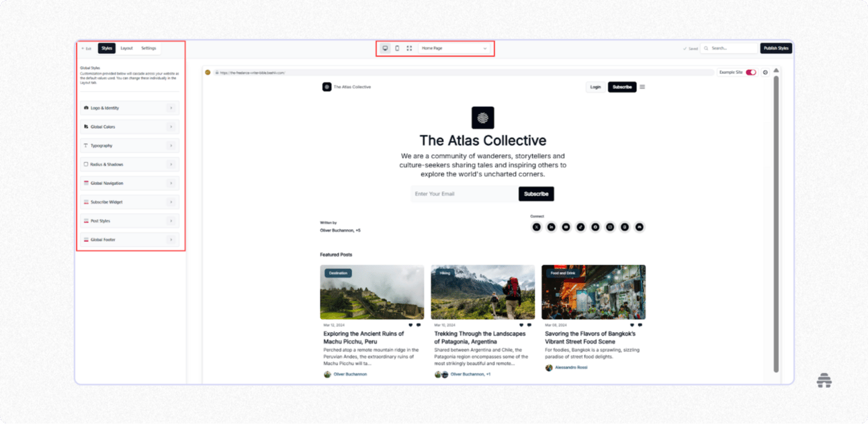Click the Food and Drink category tag
Screen dimensions: 868x424
pos(563,273)
